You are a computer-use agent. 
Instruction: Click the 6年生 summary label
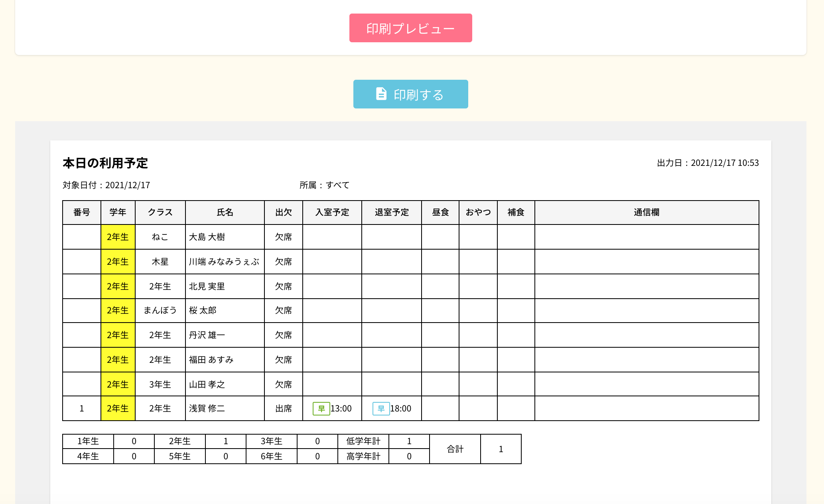pos(272,457)
